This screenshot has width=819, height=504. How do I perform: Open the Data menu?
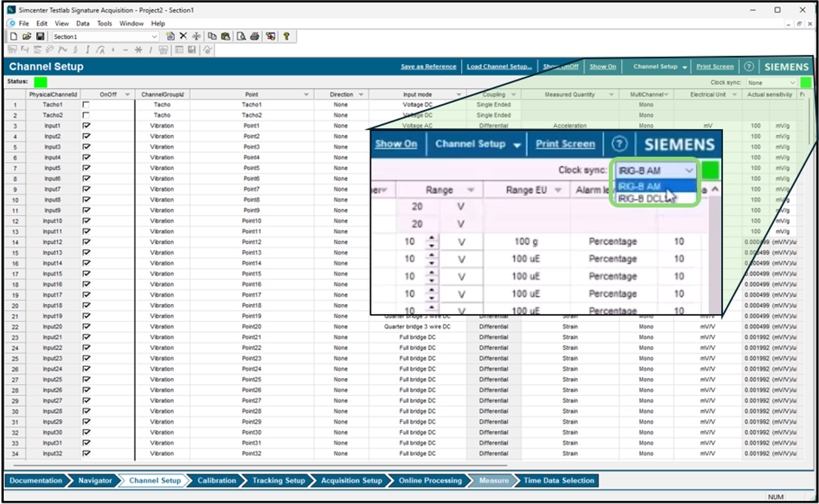tap(83, 24)
